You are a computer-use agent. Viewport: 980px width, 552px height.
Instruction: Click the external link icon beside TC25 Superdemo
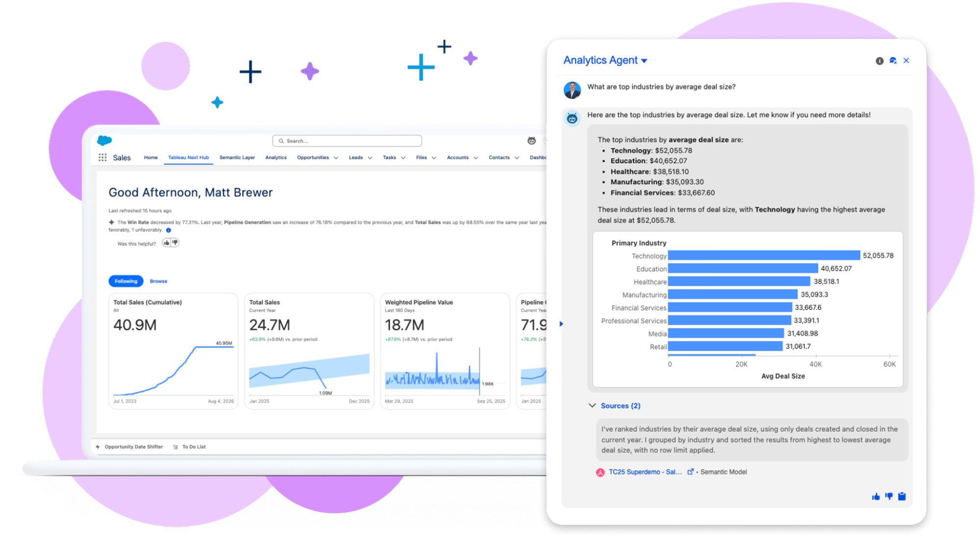690,472
